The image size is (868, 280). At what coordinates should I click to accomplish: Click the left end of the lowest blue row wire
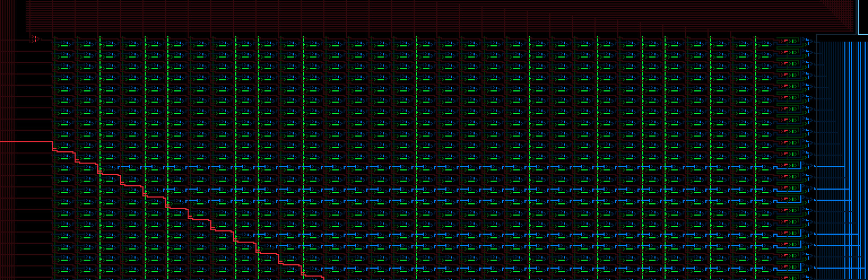(x=323, y=269)
